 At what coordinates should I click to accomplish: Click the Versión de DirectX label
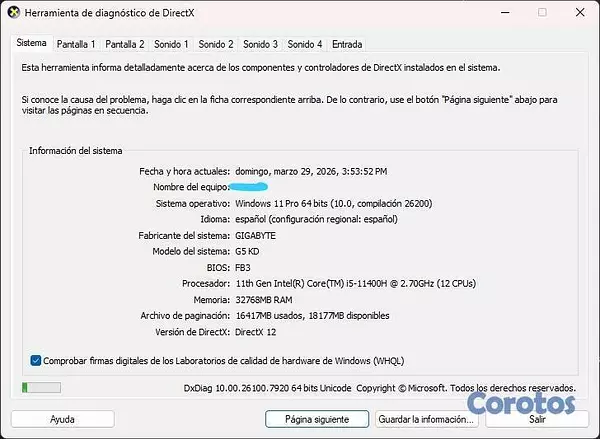[192, 332]
